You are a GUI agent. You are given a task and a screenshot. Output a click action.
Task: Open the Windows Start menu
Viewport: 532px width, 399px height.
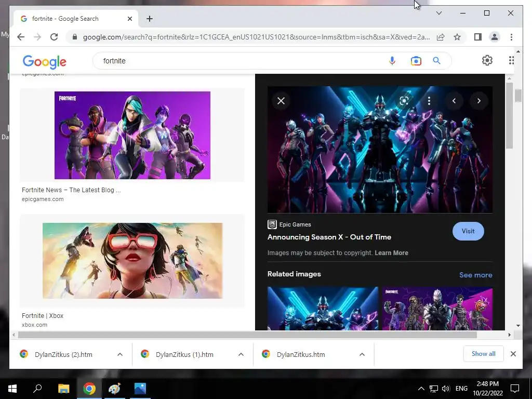point(12,389)
